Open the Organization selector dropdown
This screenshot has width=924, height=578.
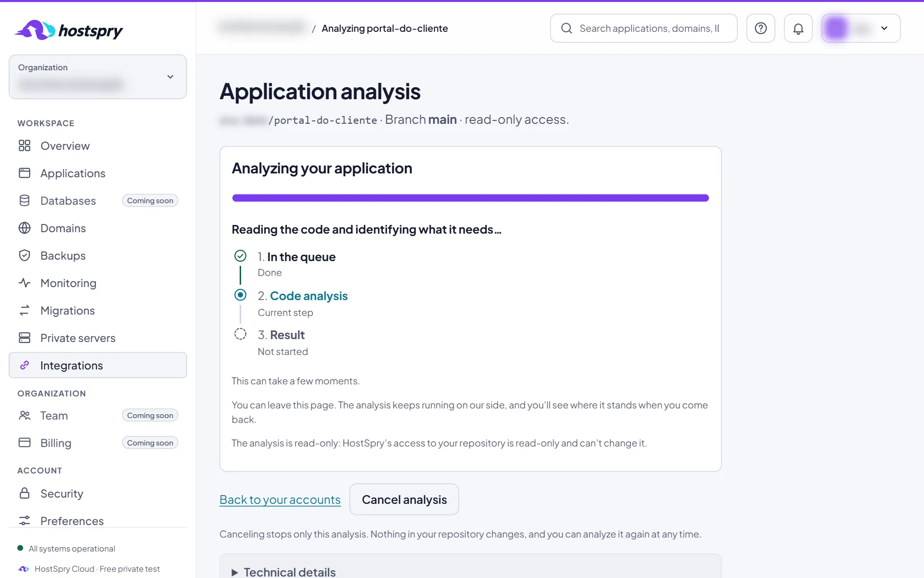click(x=98, y=77)
